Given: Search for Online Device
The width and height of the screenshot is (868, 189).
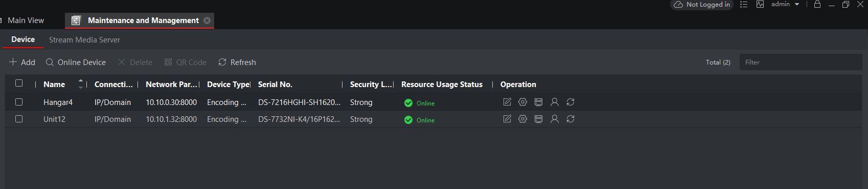Looking at the screenshot, I should point(76,62).
